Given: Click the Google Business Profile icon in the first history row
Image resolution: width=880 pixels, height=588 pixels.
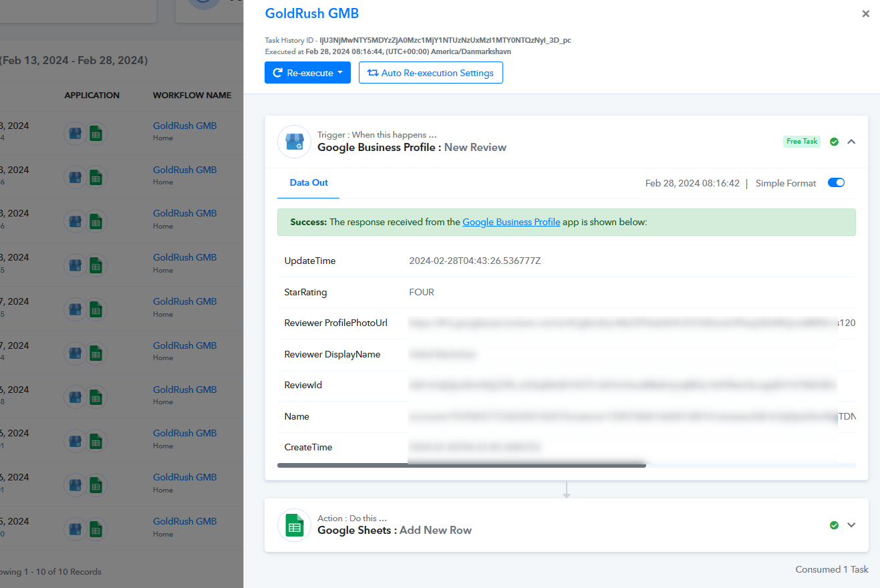Looking at the screenshot, I should (75, 134).
